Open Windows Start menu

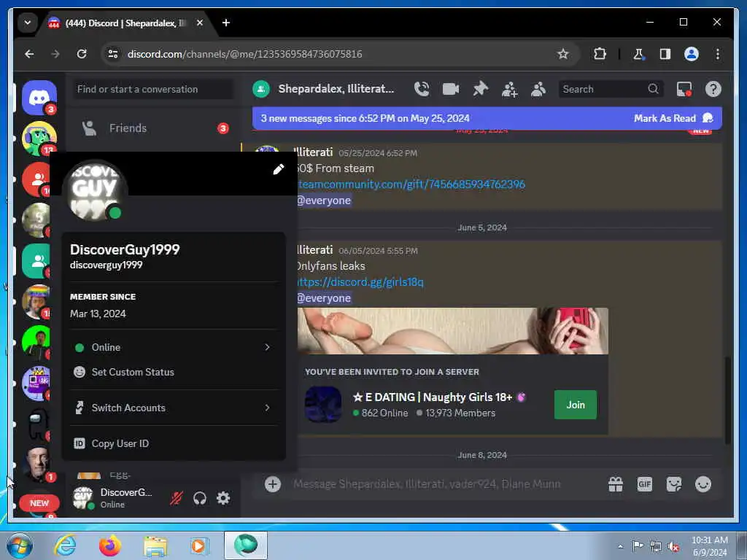20,545
